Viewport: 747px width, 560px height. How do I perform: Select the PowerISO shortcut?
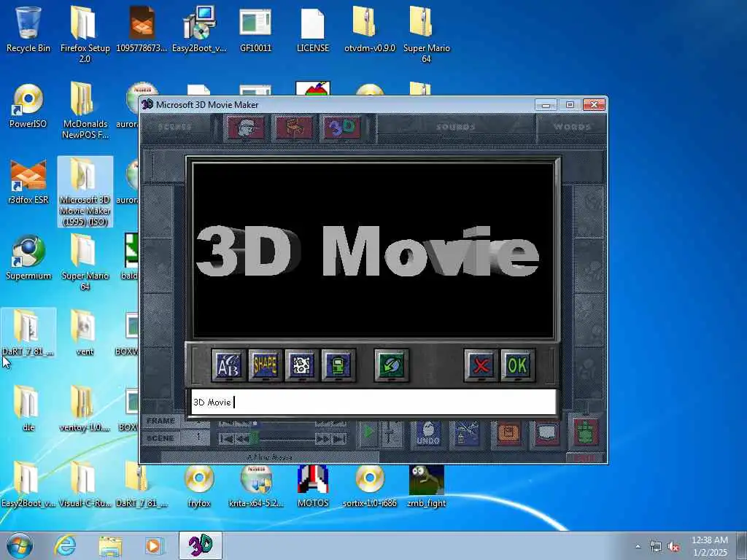click(28, 106)
